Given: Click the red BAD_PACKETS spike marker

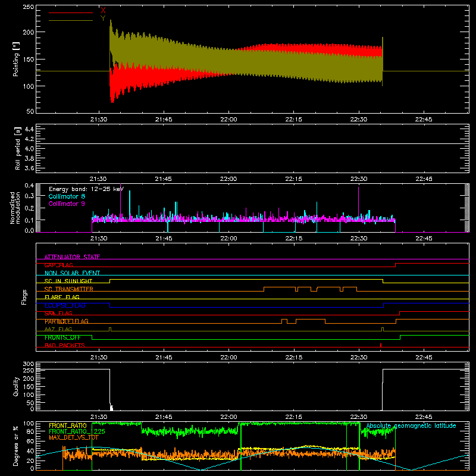Looking at the screenshot, I should pyautogui.click(x=381, y=345).
